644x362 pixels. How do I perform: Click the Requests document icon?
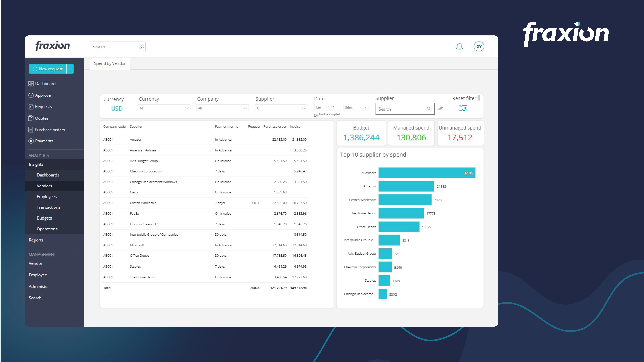tap(31, 107)
